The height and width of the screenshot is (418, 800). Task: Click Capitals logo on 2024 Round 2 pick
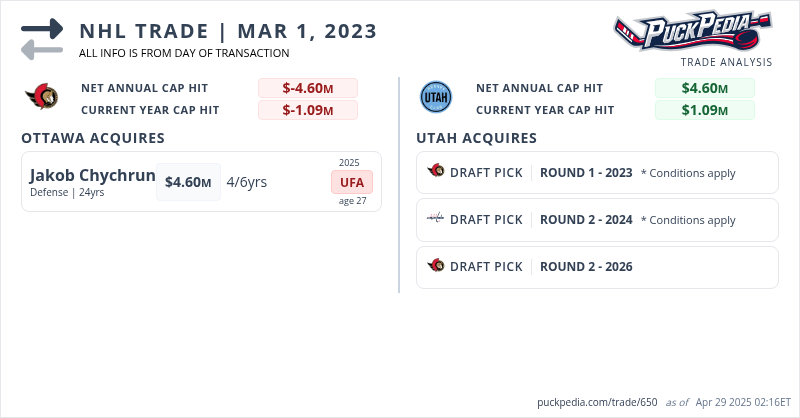click(435, 219)
